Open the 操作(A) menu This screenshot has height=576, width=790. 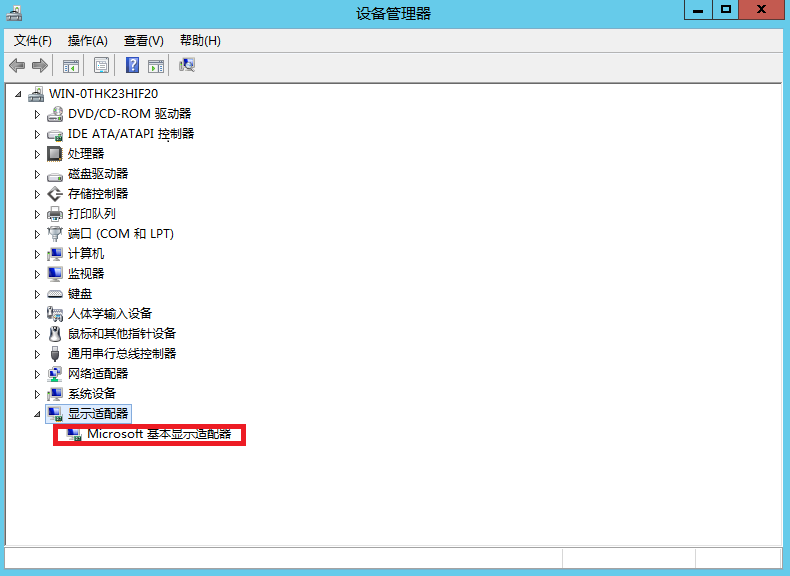coord(88,41)
